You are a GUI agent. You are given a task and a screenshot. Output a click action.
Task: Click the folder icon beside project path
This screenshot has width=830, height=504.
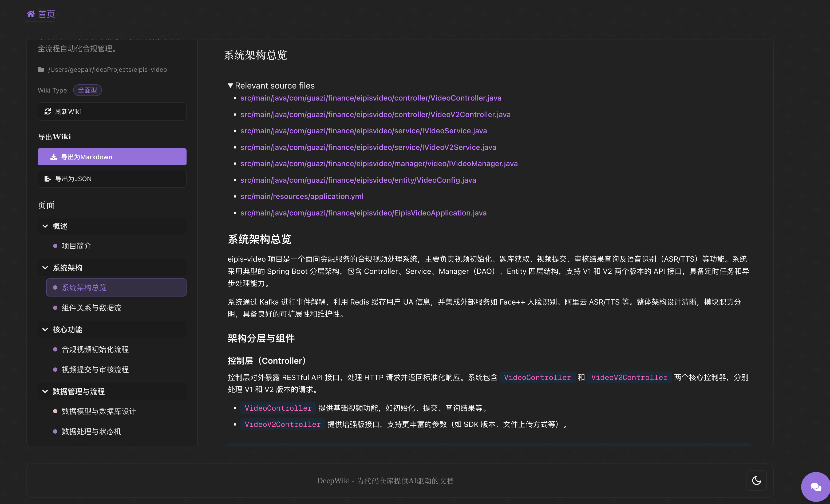pos(41,69)
